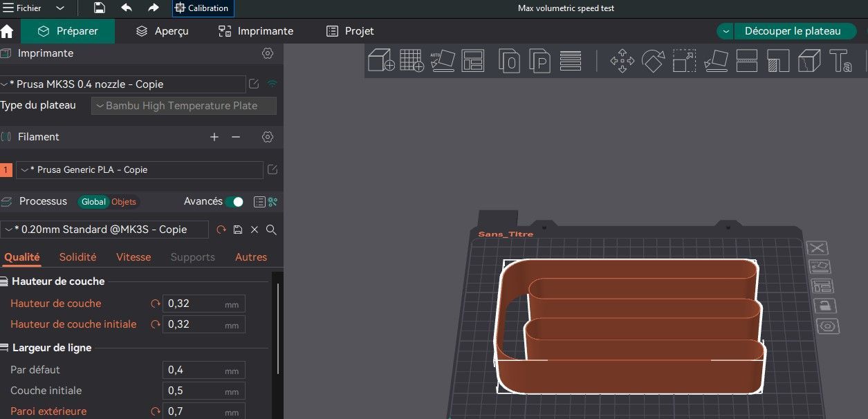
Task: Add a new build plate
Action: (412, 61)
